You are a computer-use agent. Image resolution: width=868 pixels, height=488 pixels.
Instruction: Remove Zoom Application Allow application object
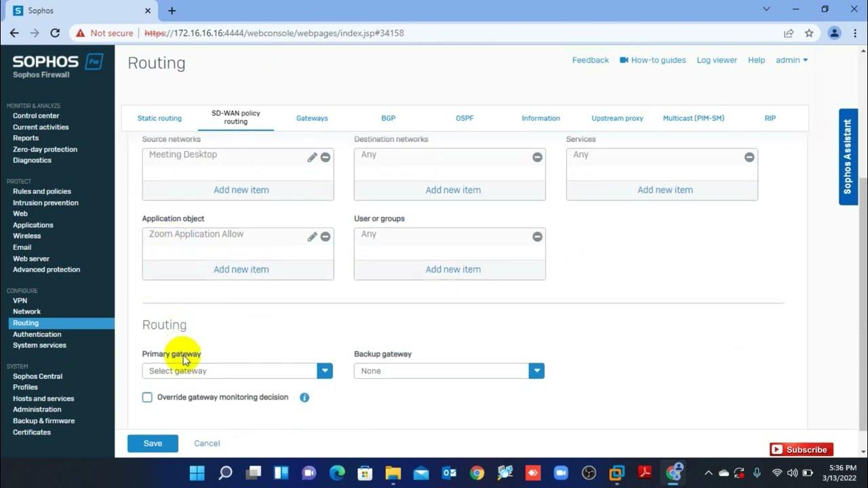[325, 237]
